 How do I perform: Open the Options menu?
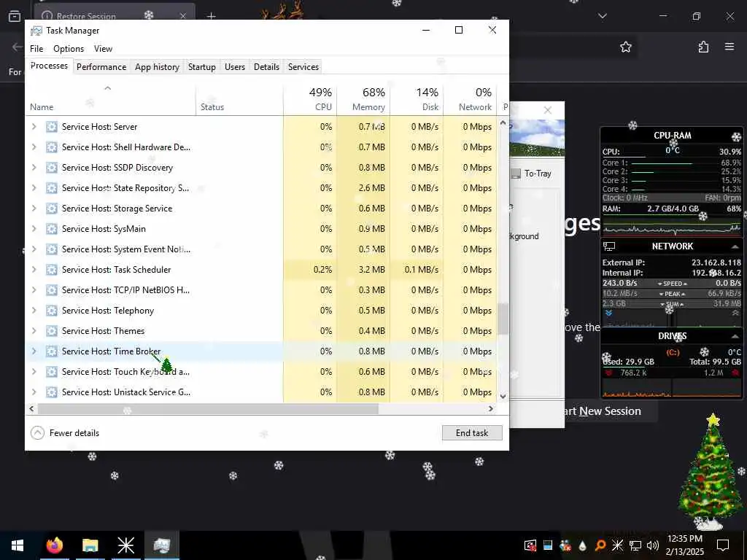(x=69, y=49)
